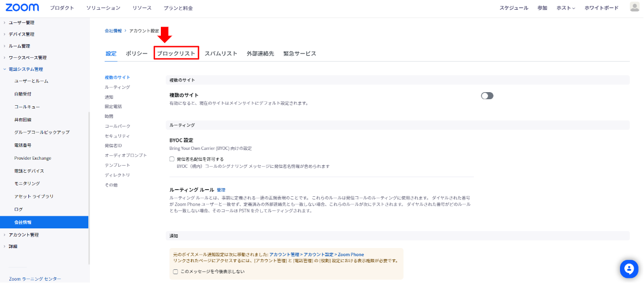Image resolution: width=644 pixels, height=284 pixels.
Task: Select 電話番号 in sidebar
Action: point(22,146)
